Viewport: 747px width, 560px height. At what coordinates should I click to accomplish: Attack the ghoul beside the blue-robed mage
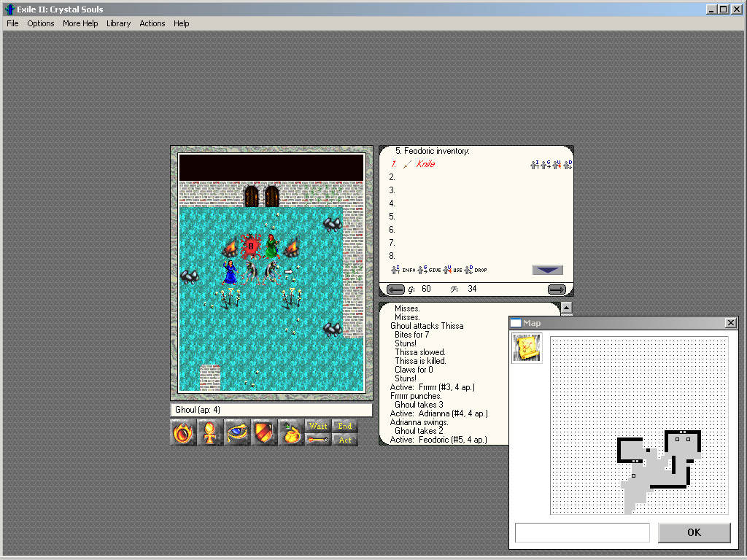pos(250,273)
